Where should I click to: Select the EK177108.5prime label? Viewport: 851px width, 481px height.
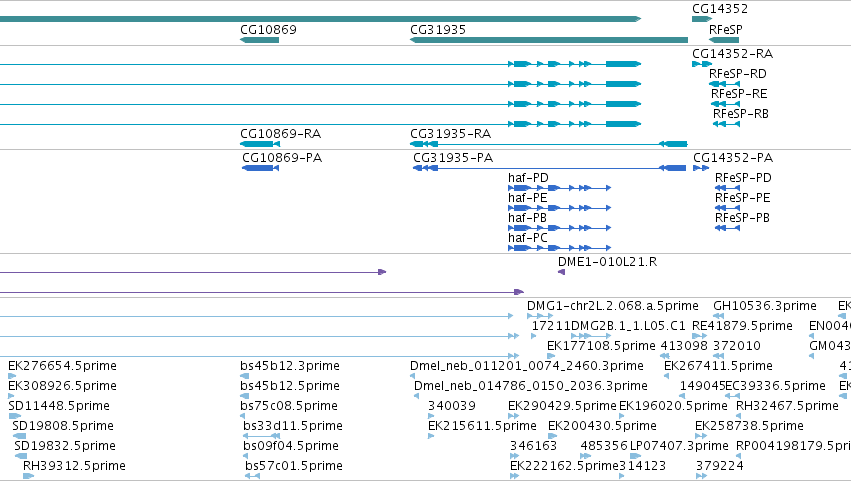tap(601, 346)
